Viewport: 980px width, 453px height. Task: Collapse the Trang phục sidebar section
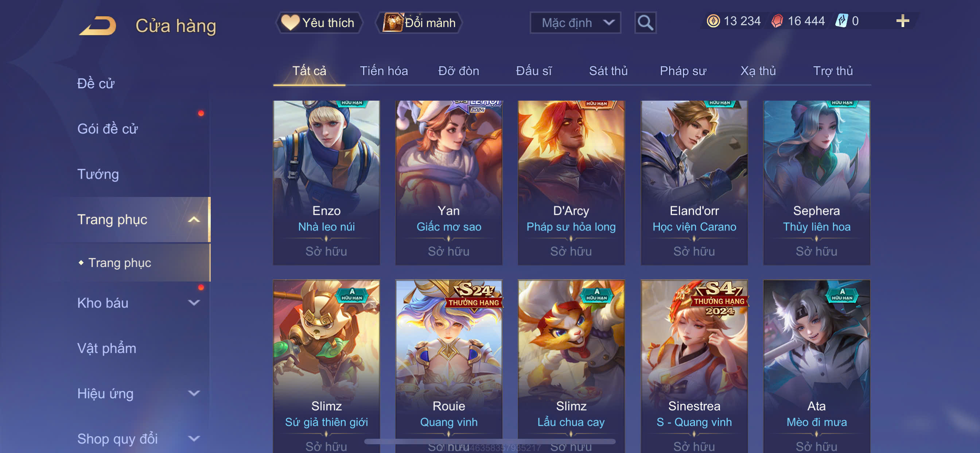[194, 220]
